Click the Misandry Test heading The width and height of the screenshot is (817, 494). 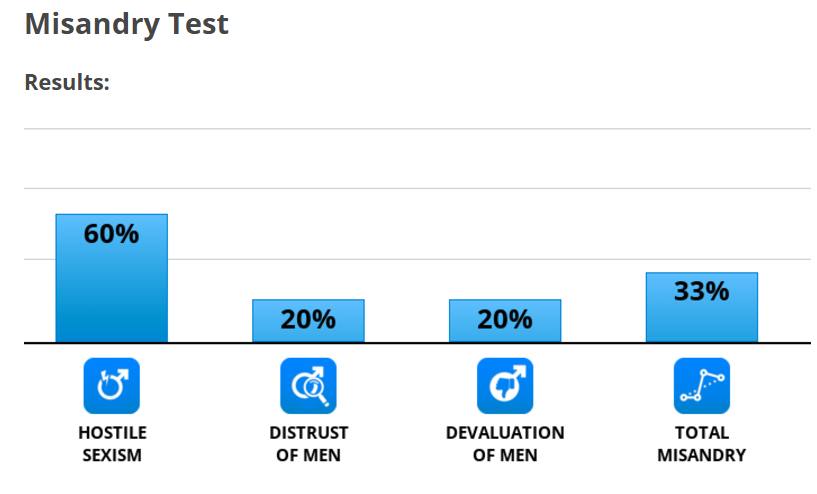coord(127,24)
